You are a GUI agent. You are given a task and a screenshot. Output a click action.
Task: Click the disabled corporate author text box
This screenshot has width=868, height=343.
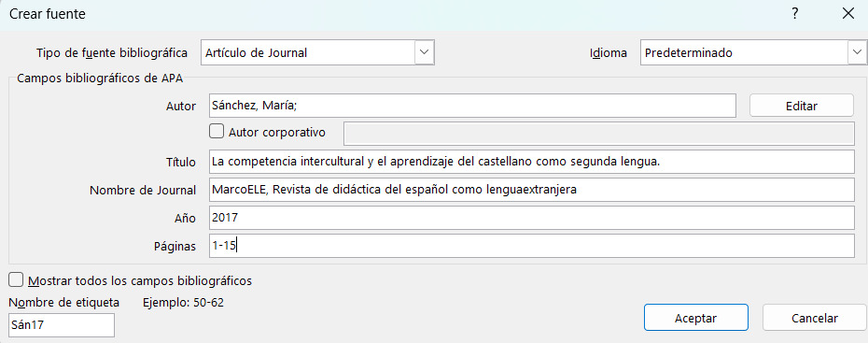click(x=599, y=133)
